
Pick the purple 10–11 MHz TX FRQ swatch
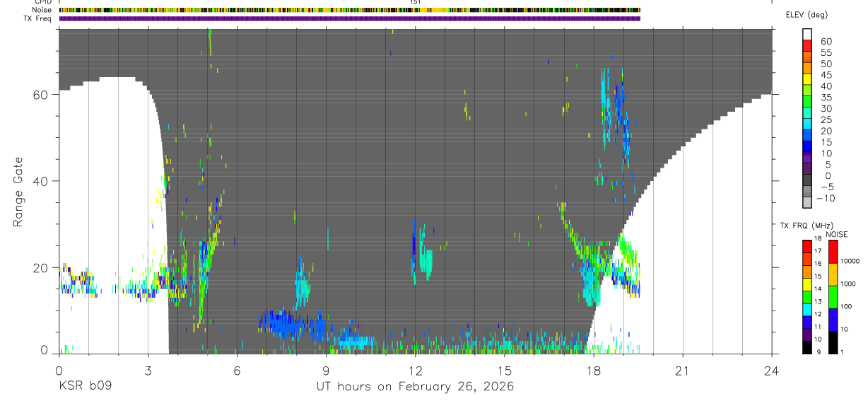click(807, 333)
